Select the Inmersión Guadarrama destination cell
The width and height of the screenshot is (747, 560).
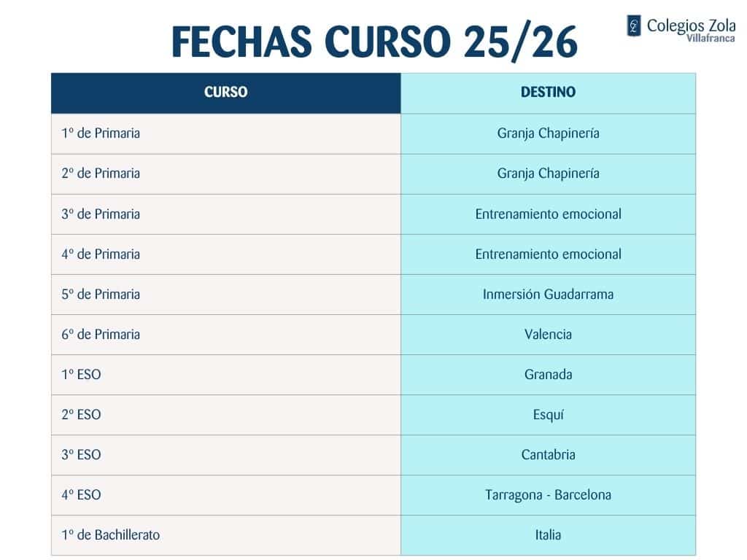[x=548, y=295]
